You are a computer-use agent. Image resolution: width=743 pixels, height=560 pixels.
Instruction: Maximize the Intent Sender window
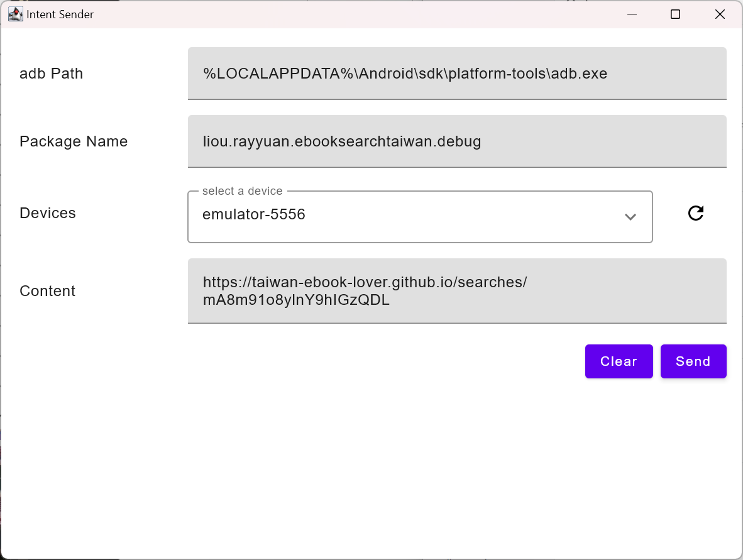(675, 14)
